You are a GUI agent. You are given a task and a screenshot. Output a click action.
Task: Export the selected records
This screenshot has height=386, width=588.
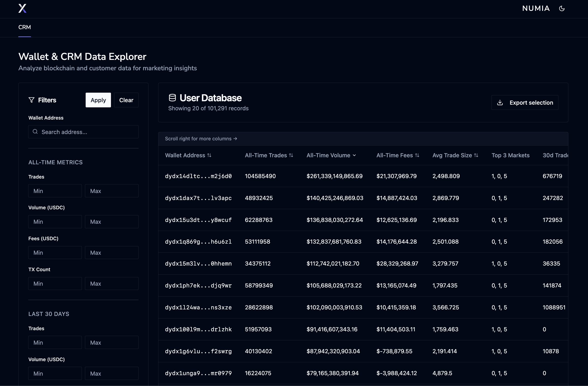click(x=525, y=102)
